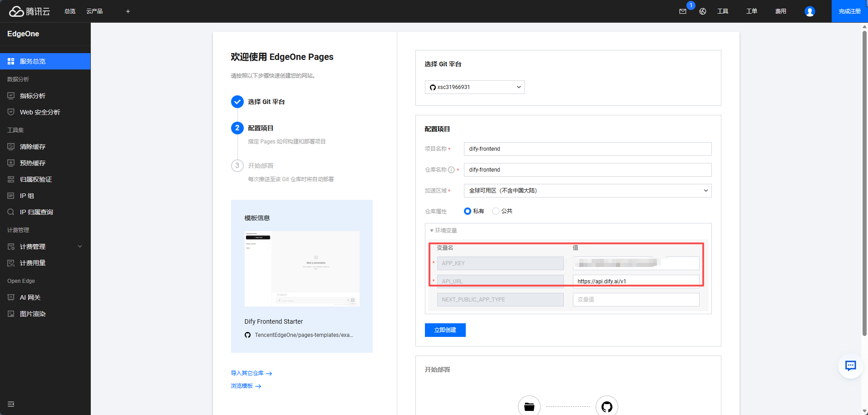Click the 项目名称 input field
The image size is (868, 415).
pos(587,149)
